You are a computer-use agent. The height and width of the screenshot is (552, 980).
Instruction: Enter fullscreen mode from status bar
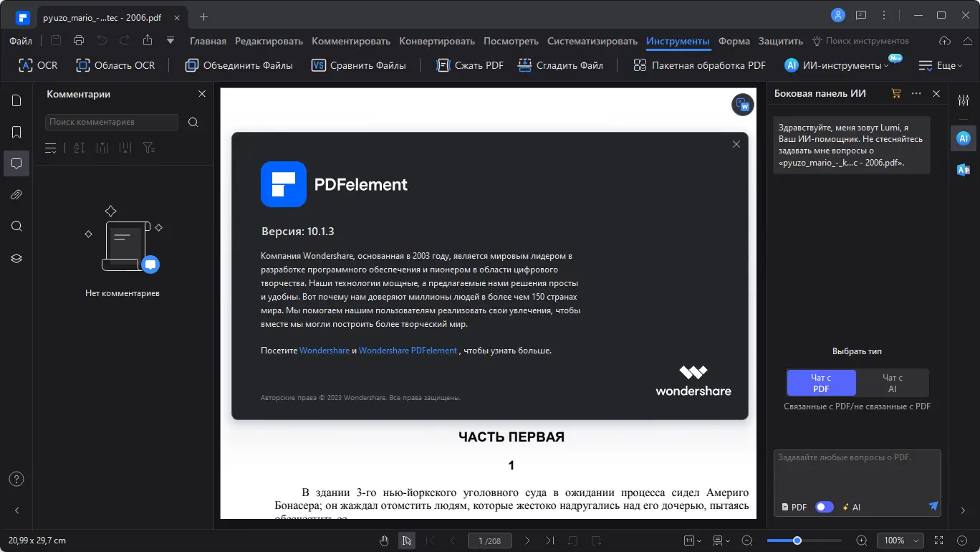coord(938,541)
